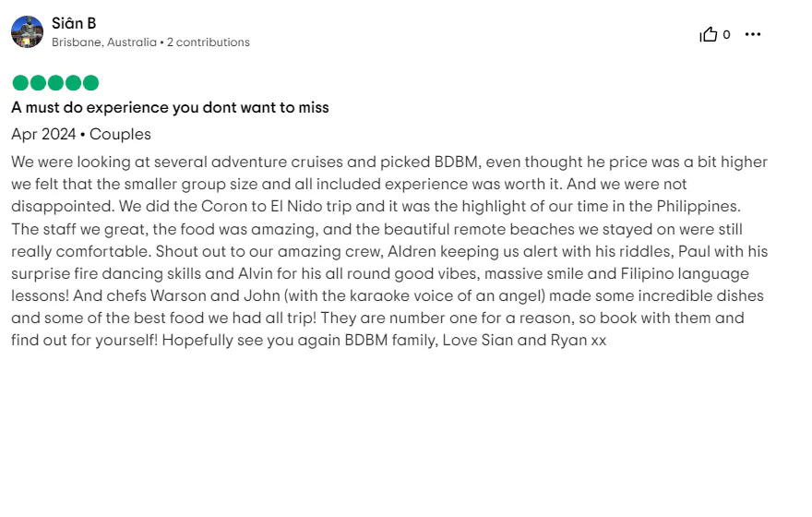The height and width of the screenshot is (517, 812).
Task: Click the "Brisbane, Australia" location text
Action: (103, 42)
